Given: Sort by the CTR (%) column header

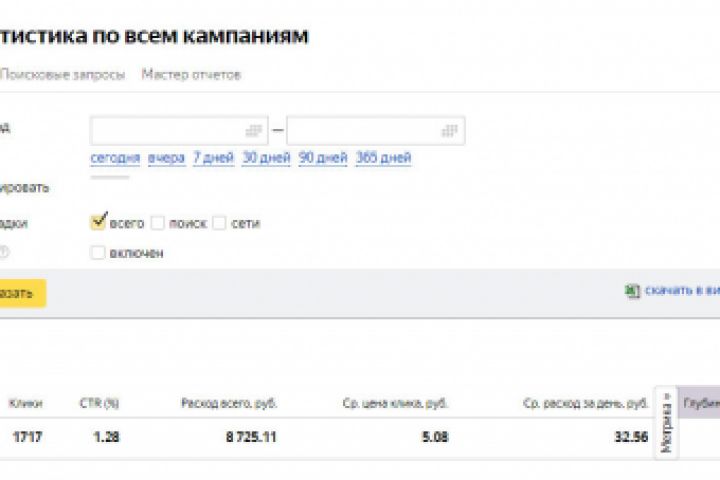Looking at the screenshot, I should (99, 403).
